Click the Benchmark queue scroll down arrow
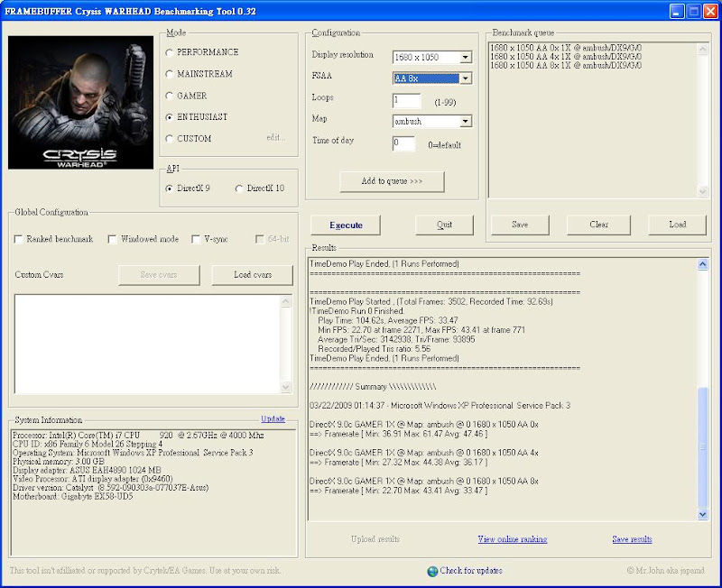This screenshot has height=588, width=722. tap(703, 191)
